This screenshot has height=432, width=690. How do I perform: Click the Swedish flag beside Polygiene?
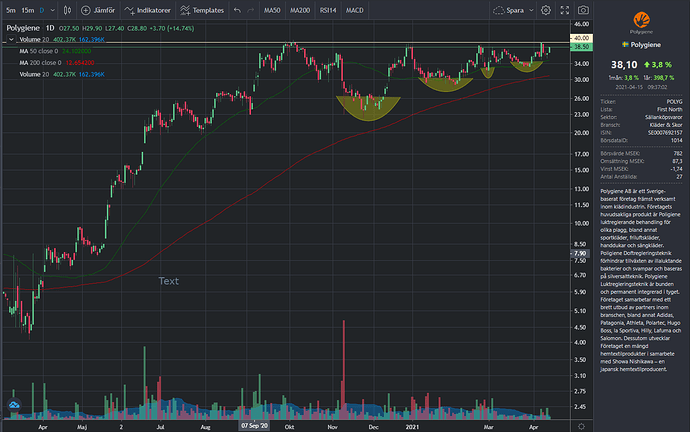tap(625, 44)
